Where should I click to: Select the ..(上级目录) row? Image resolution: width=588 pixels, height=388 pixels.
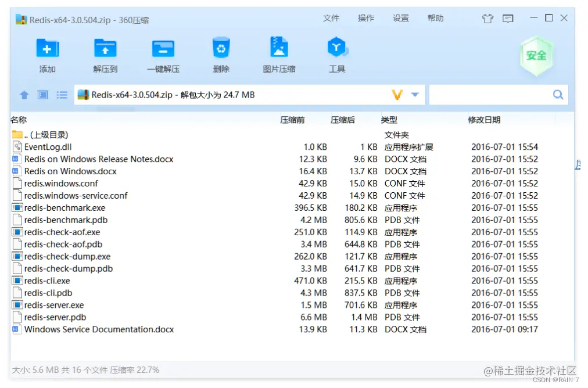click(x=46, y=135)
